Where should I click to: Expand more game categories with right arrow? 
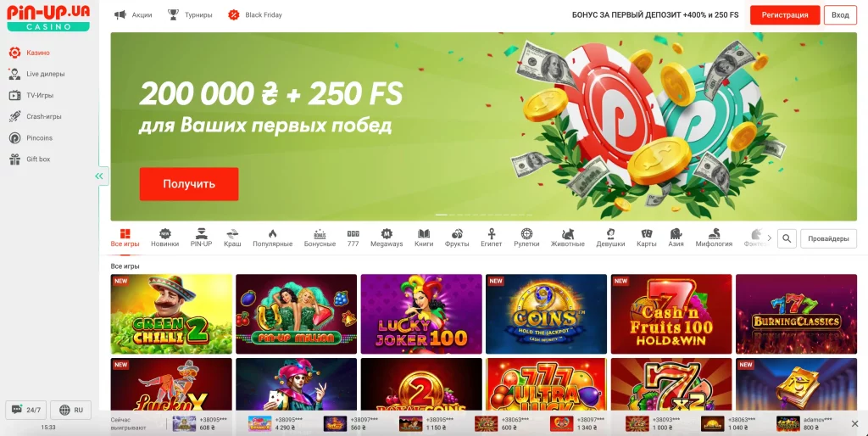pos(770,238)
